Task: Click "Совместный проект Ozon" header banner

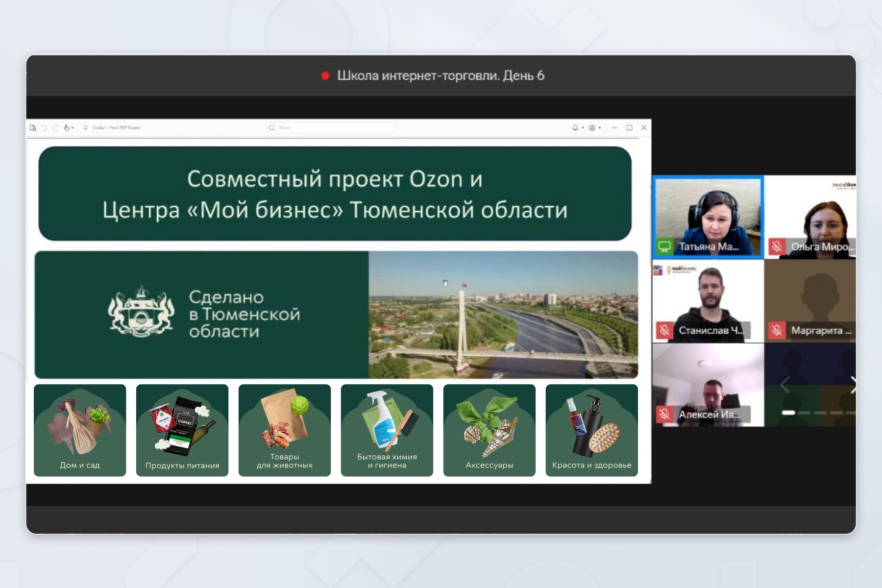Action: pos(335,194)
